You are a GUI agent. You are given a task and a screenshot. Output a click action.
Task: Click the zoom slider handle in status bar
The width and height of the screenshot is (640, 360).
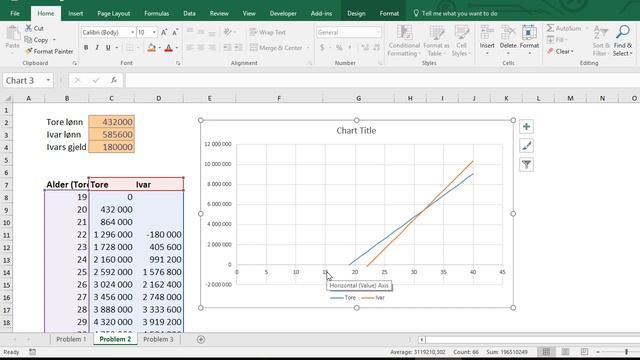(x=627, y=352)
